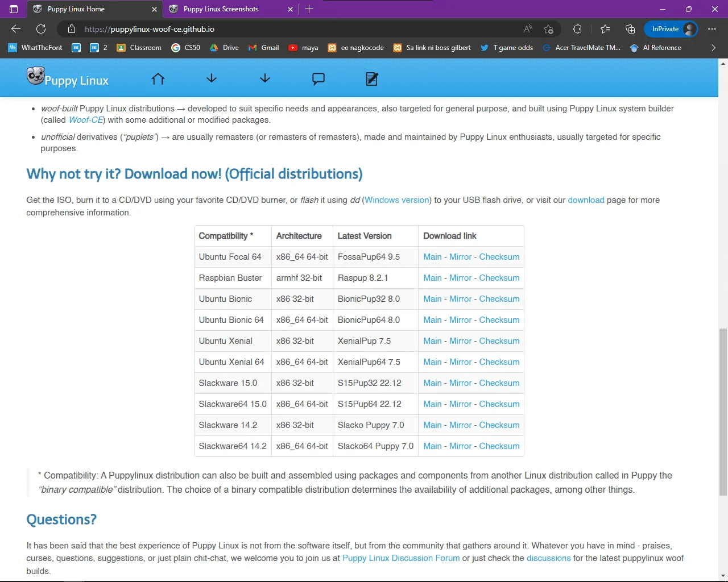Focus the address bar URL field
Screen dimensions: 728x582
pyautogui.click(x=296, y=29)
